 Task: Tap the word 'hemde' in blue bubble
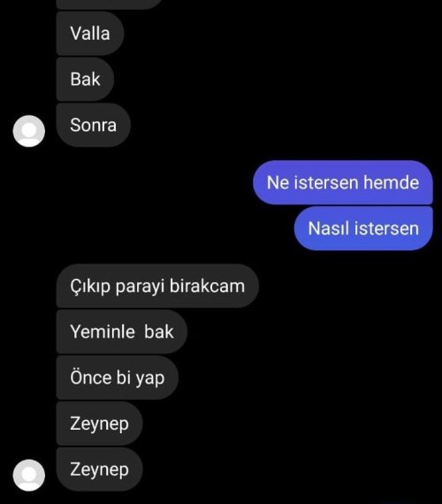click(392, 182)
